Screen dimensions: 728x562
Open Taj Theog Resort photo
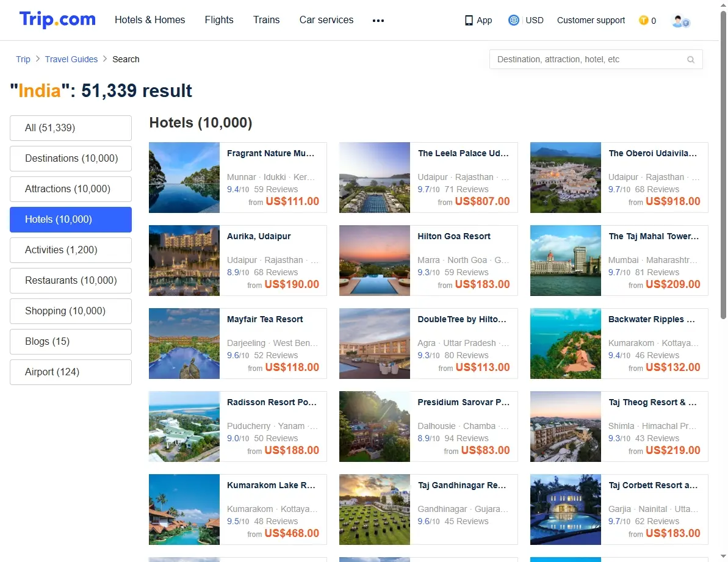566,427
